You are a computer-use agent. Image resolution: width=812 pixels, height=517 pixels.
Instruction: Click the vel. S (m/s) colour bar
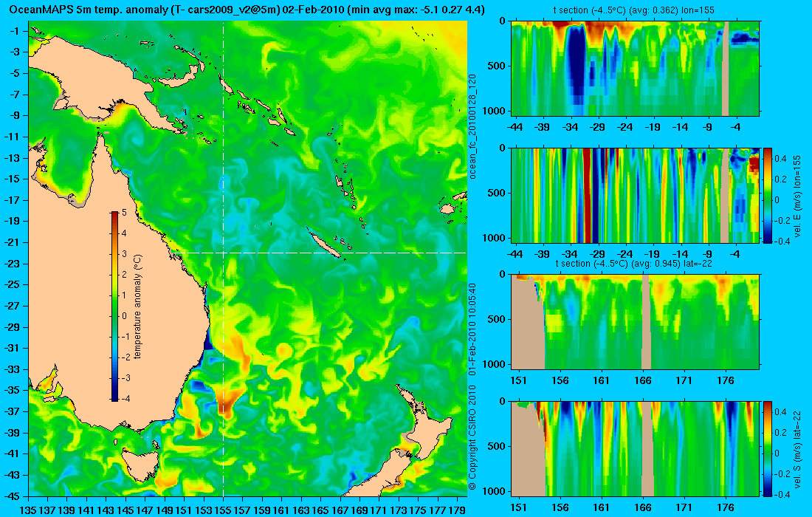coord(768,448)
